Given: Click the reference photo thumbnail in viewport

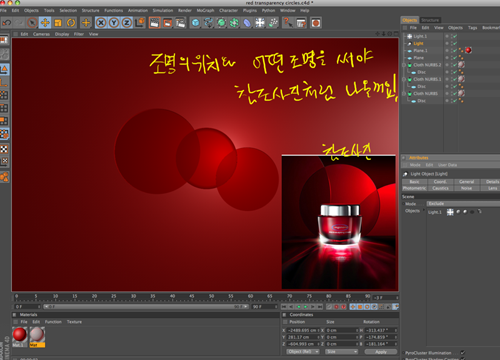Looking at the screenshot, I should coord(340,222).
